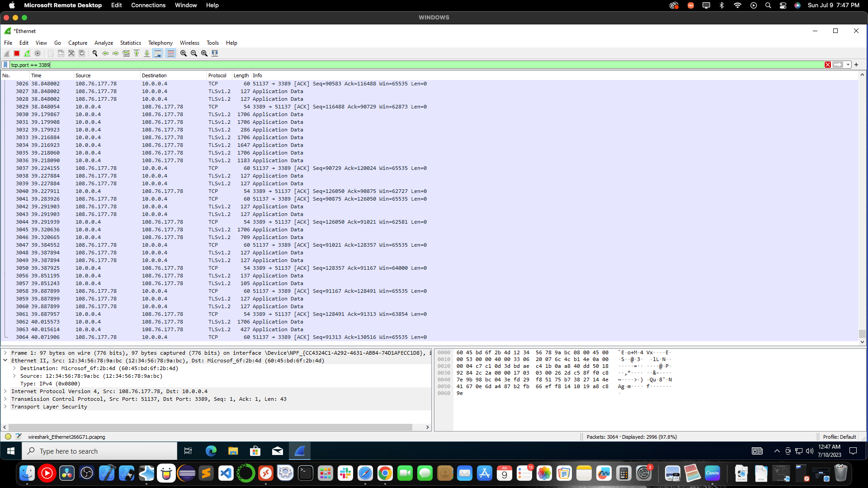Screen dimensions: 868x488
Task: Toggle packet list colorization rules
Action: point(170,53)
